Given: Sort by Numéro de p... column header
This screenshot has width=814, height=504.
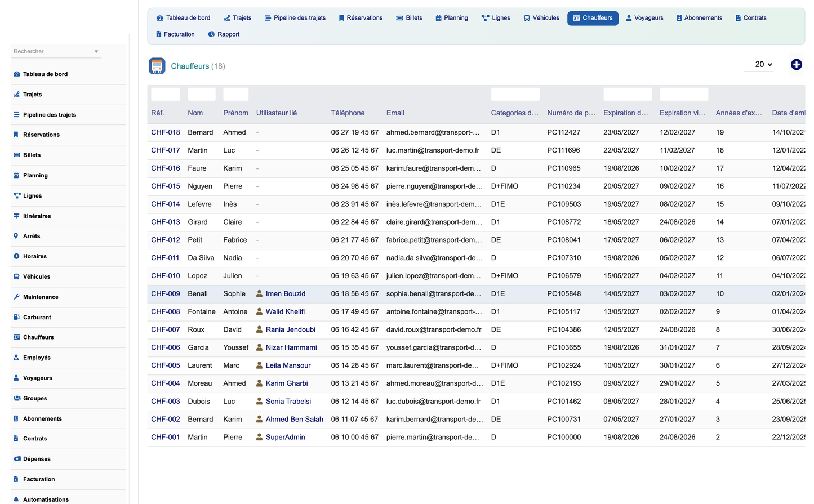Looking at the screenshot, I should coord(571,113).
